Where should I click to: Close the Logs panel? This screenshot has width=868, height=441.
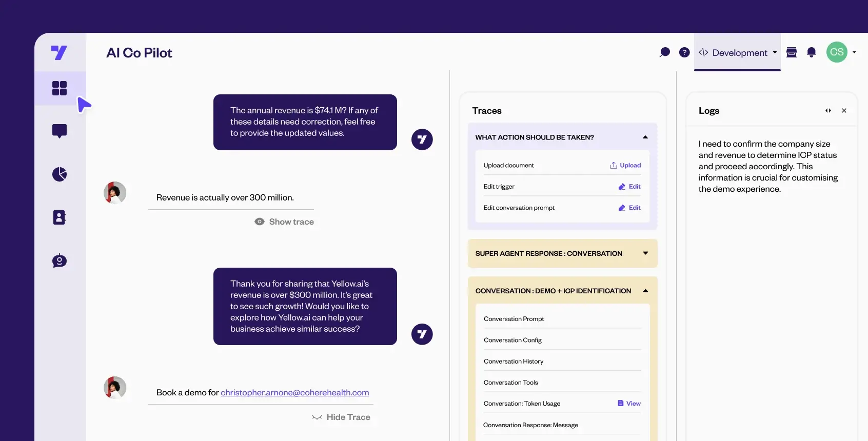pyautogui.click(x=844, y=111)
